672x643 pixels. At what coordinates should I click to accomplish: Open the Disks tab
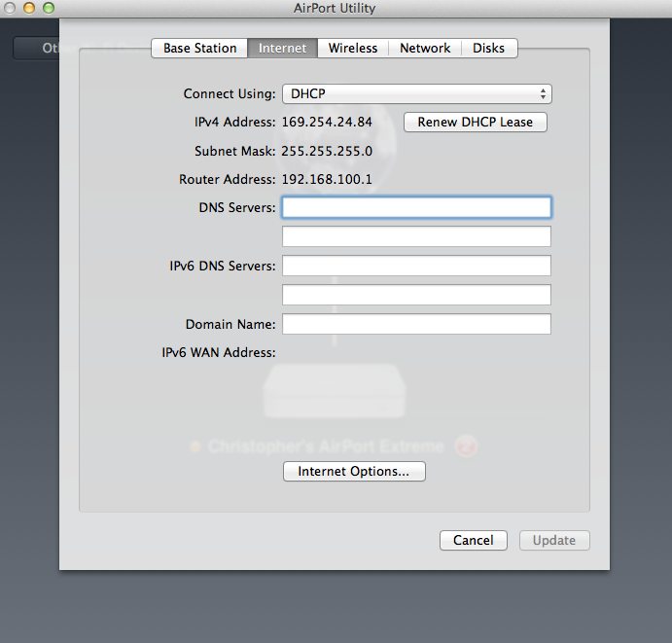(x=488, y=48)
